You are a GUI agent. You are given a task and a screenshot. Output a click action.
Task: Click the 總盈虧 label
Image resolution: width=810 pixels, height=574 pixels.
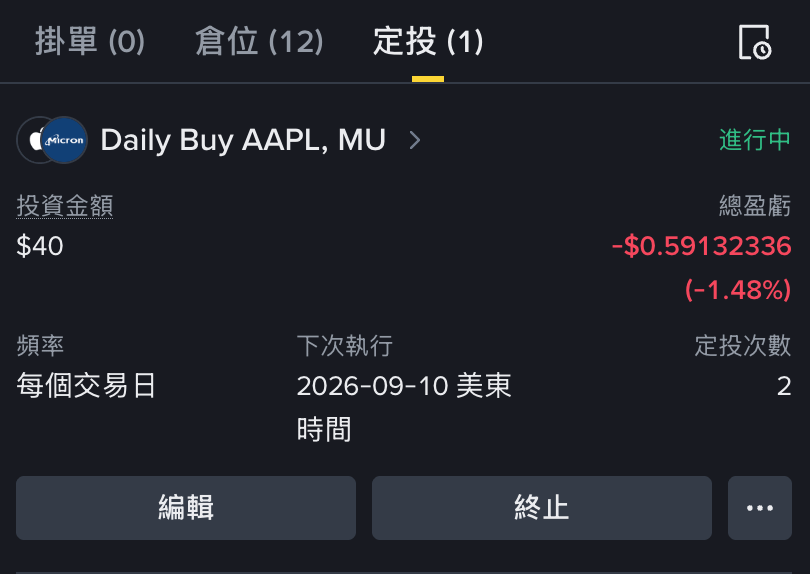[755, 206]
